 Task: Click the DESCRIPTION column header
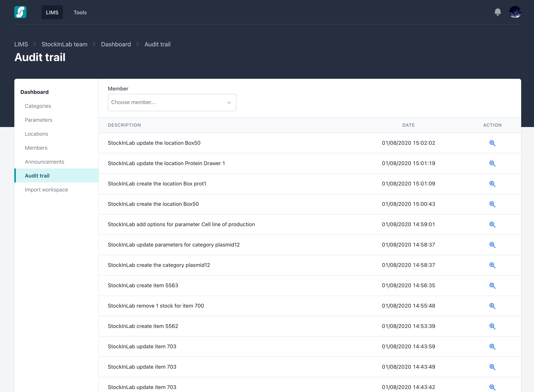(x=124, y=125)
